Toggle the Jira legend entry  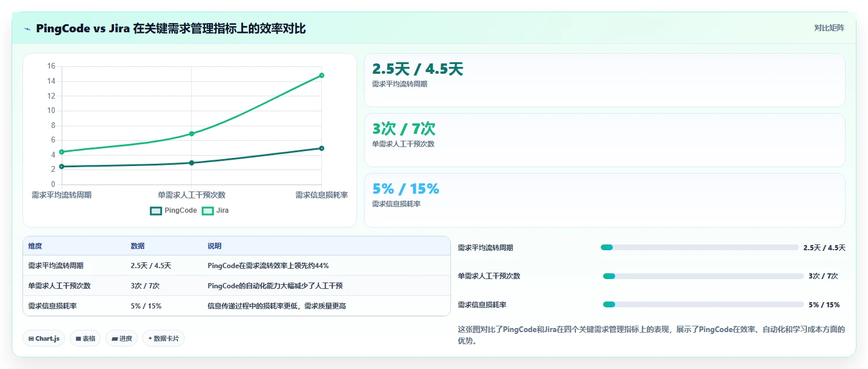coord(215,210)
